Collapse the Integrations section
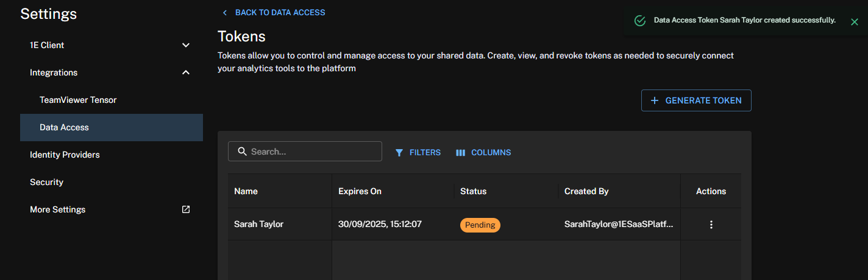The height and width of the screenshot is (280, 868). 186,72
